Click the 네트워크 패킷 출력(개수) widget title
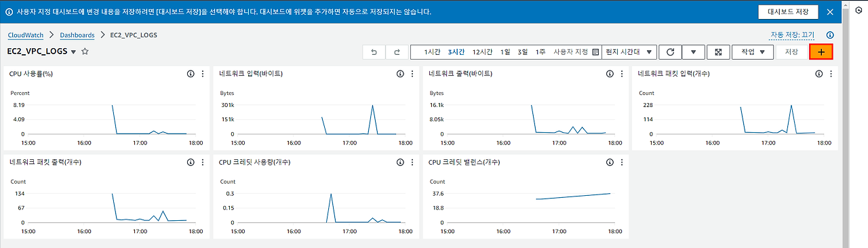The image size is (868, 248). tap(45, 162)
